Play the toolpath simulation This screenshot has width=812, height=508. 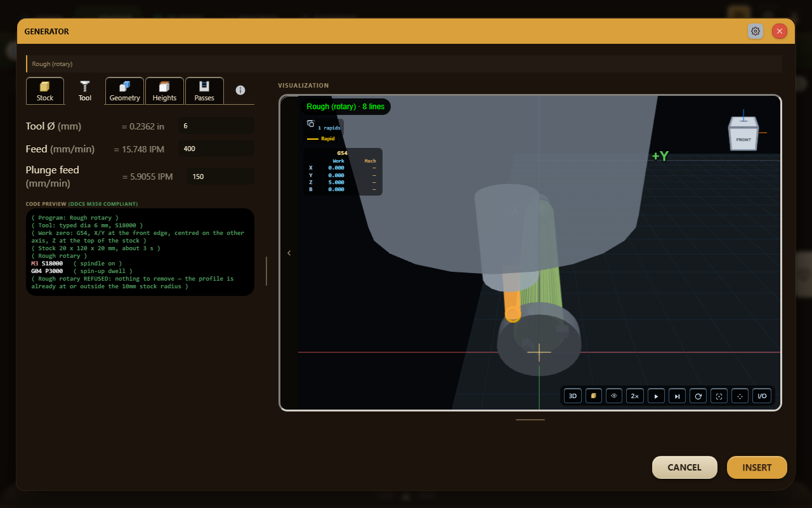click(x=657, y=396)
